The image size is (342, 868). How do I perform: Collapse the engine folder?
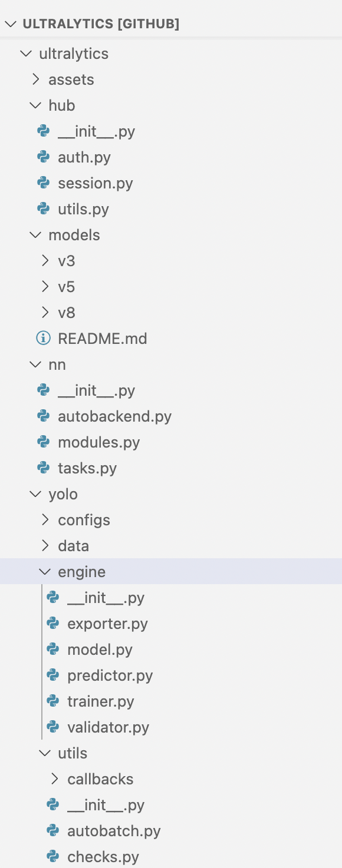(x=45, y=571)
